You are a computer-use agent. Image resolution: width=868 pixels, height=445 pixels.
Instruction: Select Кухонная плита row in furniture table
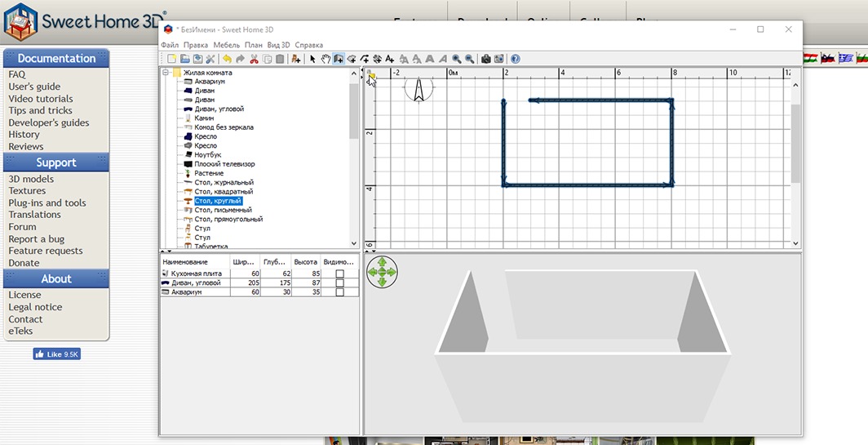click(259, 274)
